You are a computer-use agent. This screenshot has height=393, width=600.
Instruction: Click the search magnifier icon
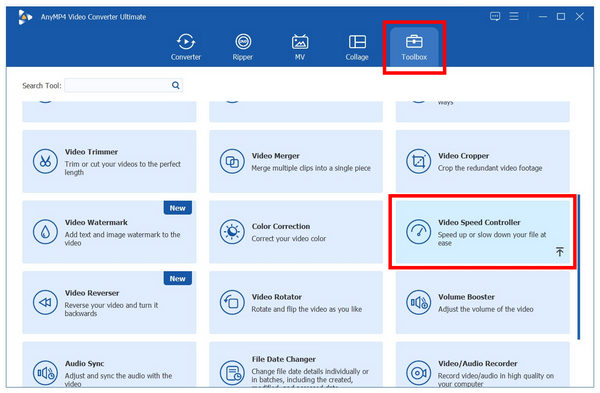point(176,85)
